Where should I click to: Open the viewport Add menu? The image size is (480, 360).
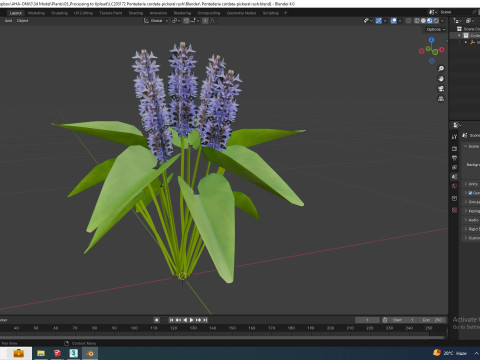coord(8,21)
